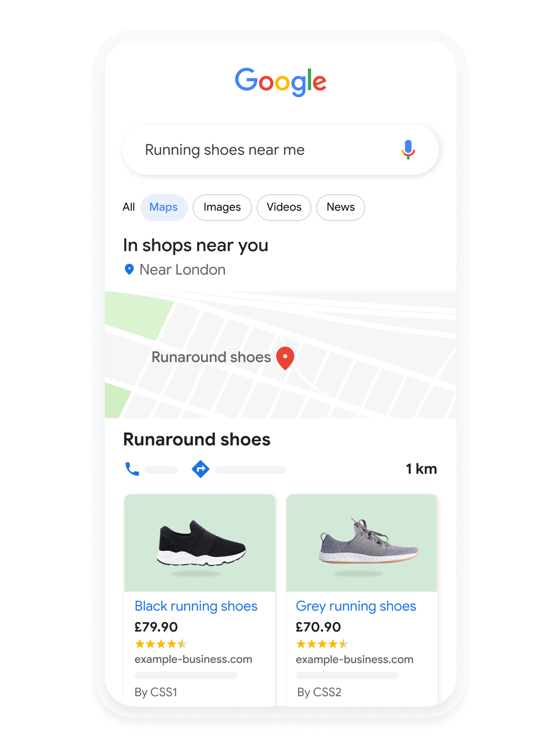
Task: Click the blue location marker near London
Action: [x=129, y=269]
